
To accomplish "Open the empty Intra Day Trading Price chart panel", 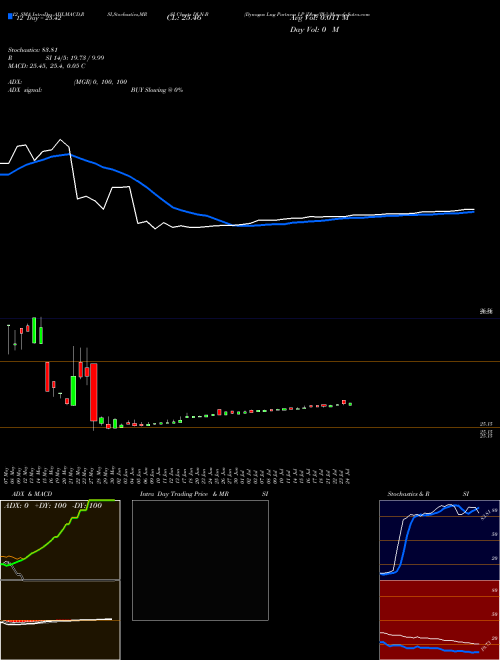I will 200,560.
